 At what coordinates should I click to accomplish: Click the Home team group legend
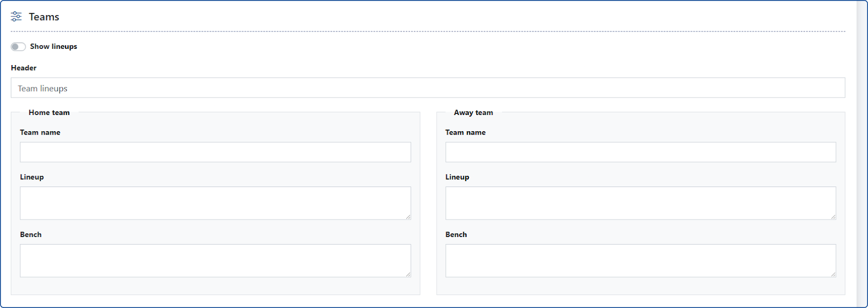click(x=49, y=113)
